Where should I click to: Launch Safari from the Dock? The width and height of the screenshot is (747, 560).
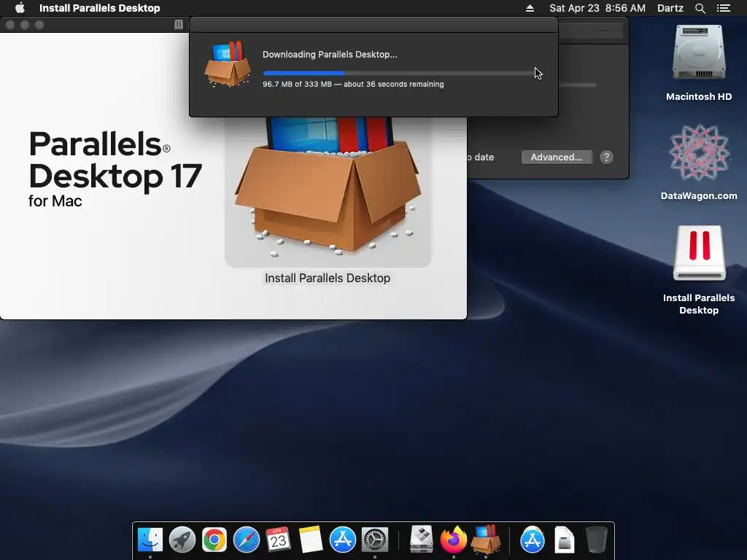(x=247, y=540)
